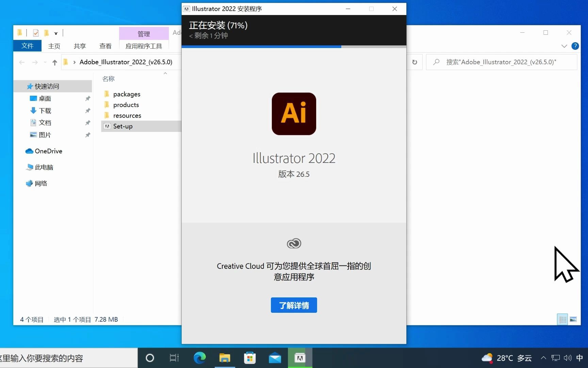Image resolution: width=588 pixels, height=368 pixels.
Task: Open the recent locations dropdown
Action: 45,62
